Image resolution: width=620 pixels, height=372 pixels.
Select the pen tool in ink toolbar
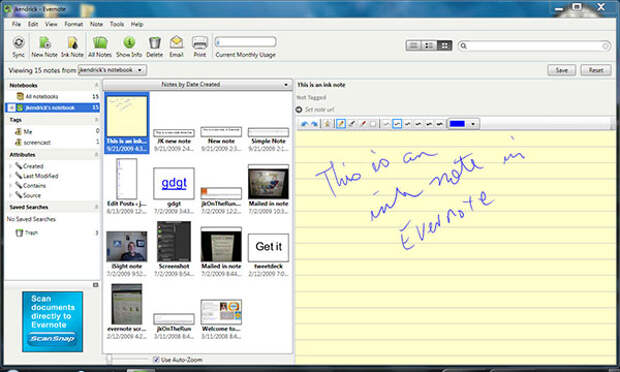(340, 124)
